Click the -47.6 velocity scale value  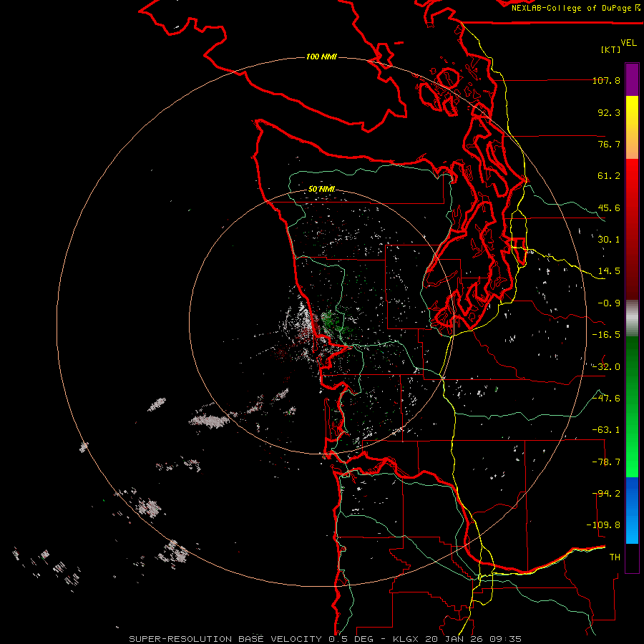point(606,399)
